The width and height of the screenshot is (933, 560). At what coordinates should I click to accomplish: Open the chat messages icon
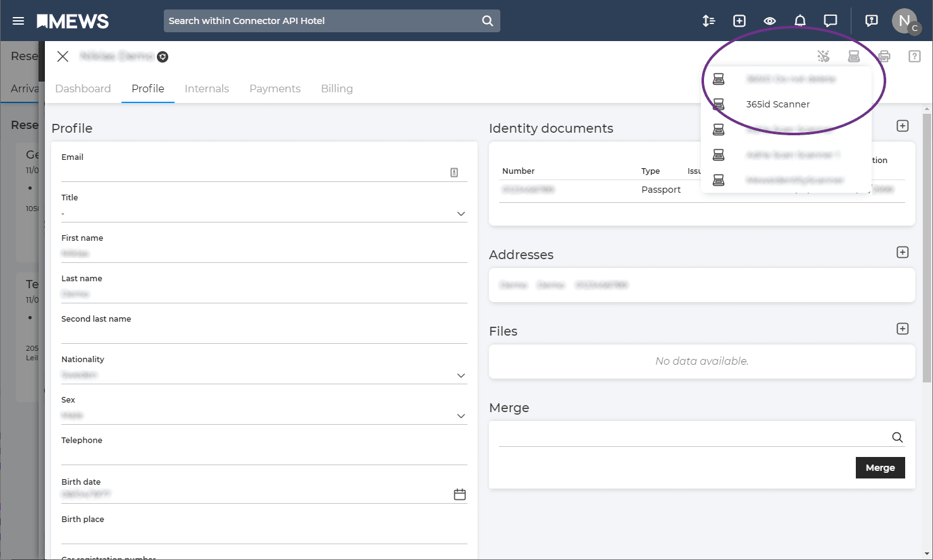pyautogui.click(x=830, y=21)
